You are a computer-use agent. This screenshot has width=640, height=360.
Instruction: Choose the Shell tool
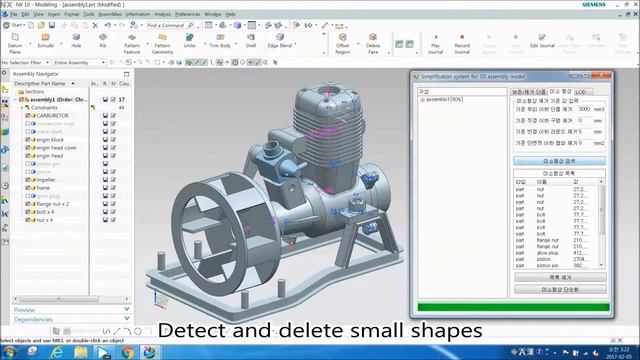[250, 41]
